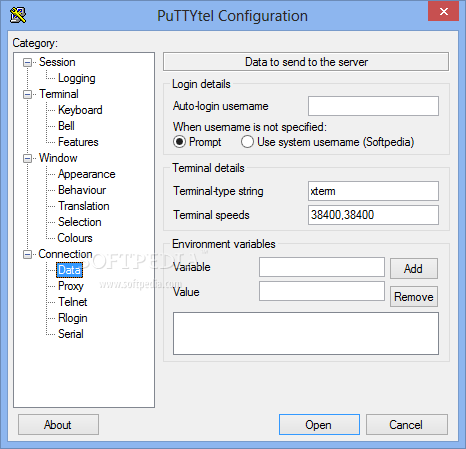Open the Connection category
The height and width of the screenshot is (449, 466).
[x=65, y=254]
